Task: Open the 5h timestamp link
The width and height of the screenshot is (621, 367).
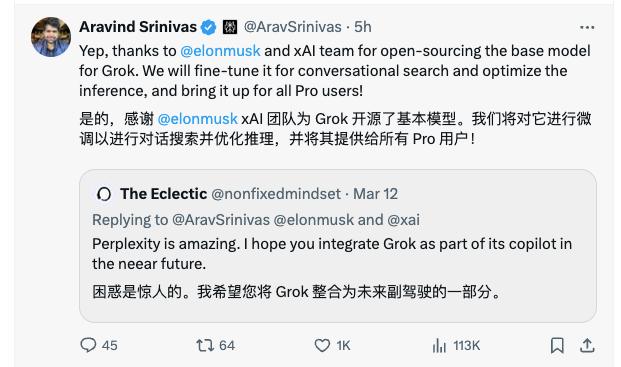Action: coord(363,27)
